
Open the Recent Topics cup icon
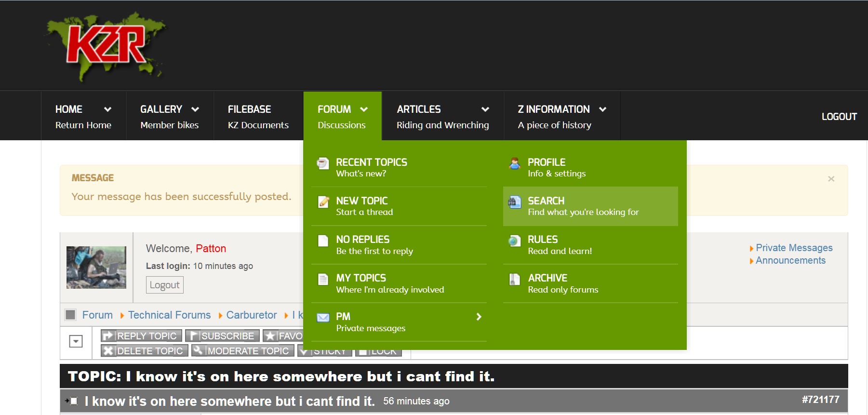point(323,163)
